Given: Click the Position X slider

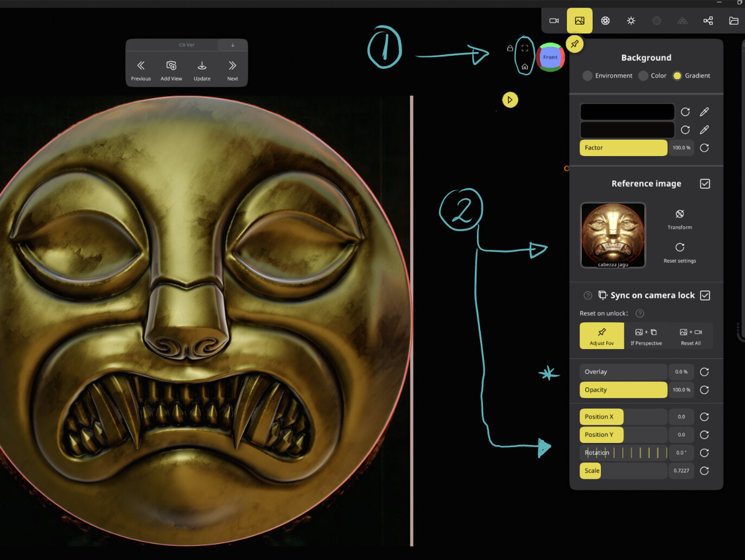Looking at the screenshot, I should [623, 417].
